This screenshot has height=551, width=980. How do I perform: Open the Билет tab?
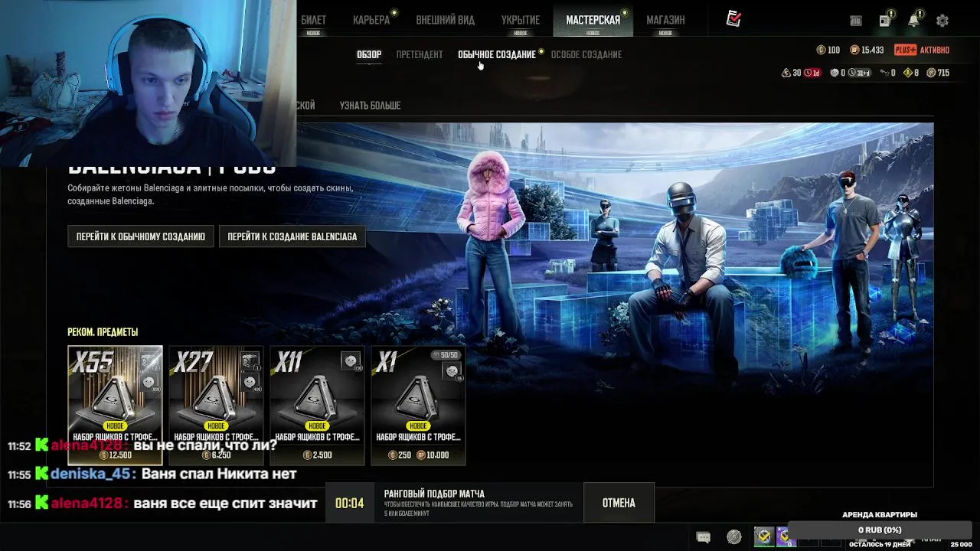(x=313, y=20)
